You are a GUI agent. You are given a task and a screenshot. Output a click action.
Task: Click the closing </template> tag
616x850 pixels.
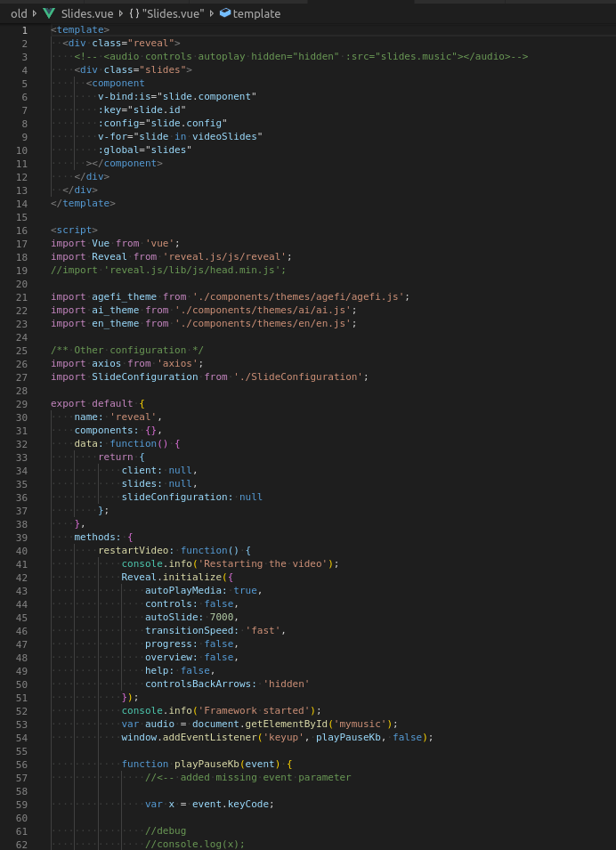pos(83,203)
